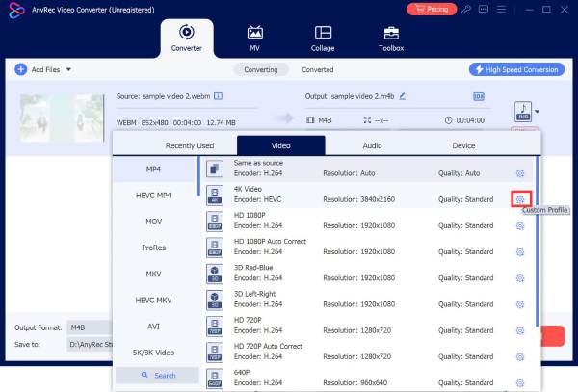Open the feedback message icon
Viewport: 578px width, 392px height.
click(x=484, y=10)
